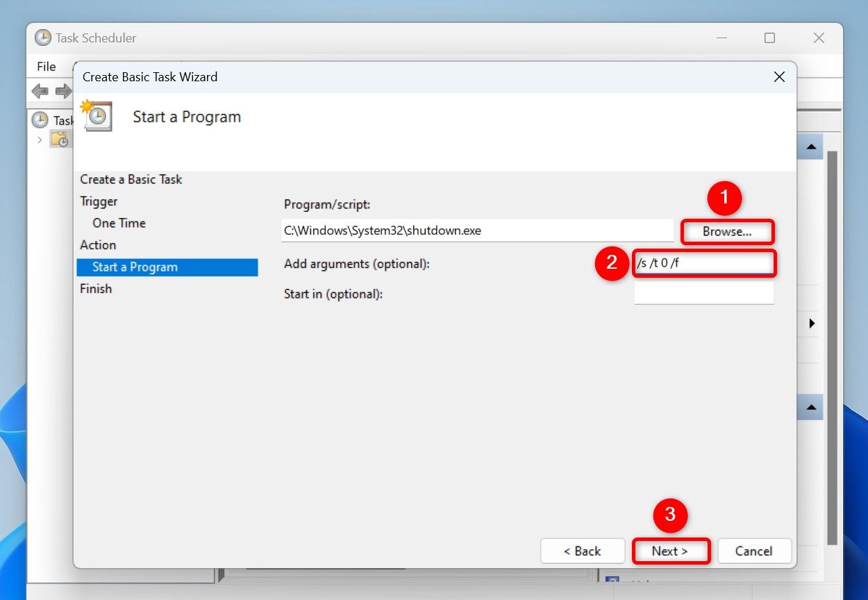Select the One Time step
The image size is (868, 600).
tap(119, 223)
